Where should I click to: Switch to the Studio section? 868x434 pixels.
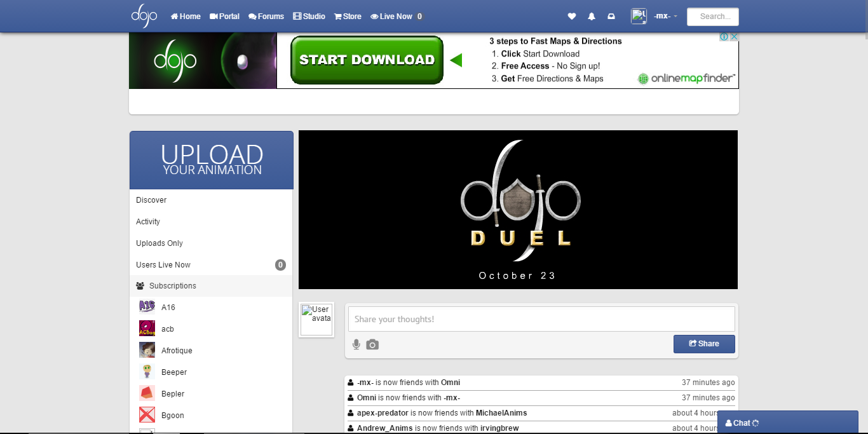tap(309, 16)
